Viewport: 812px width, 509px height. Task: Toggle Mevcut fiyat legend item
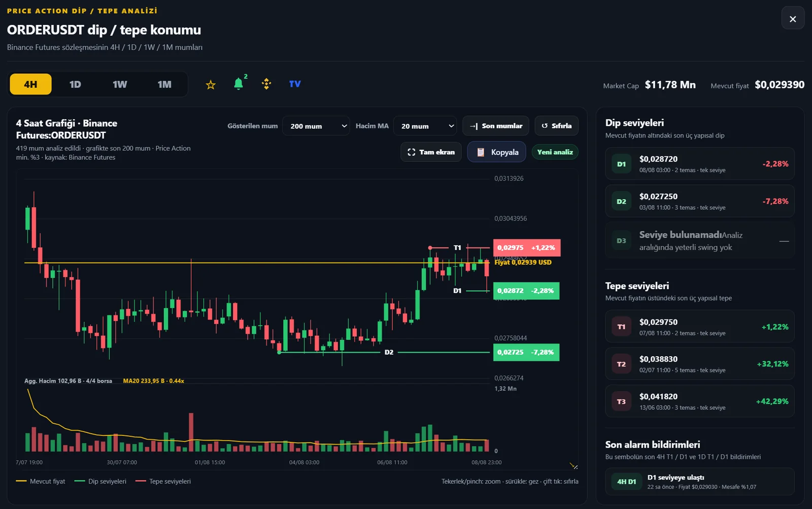[41, 482]
